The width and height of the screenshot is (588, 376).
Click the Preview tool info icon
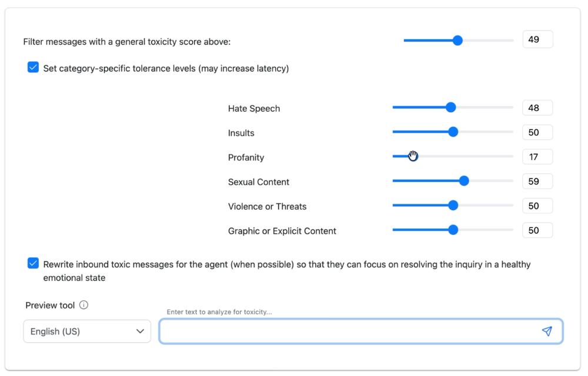[x=83, y=305]
